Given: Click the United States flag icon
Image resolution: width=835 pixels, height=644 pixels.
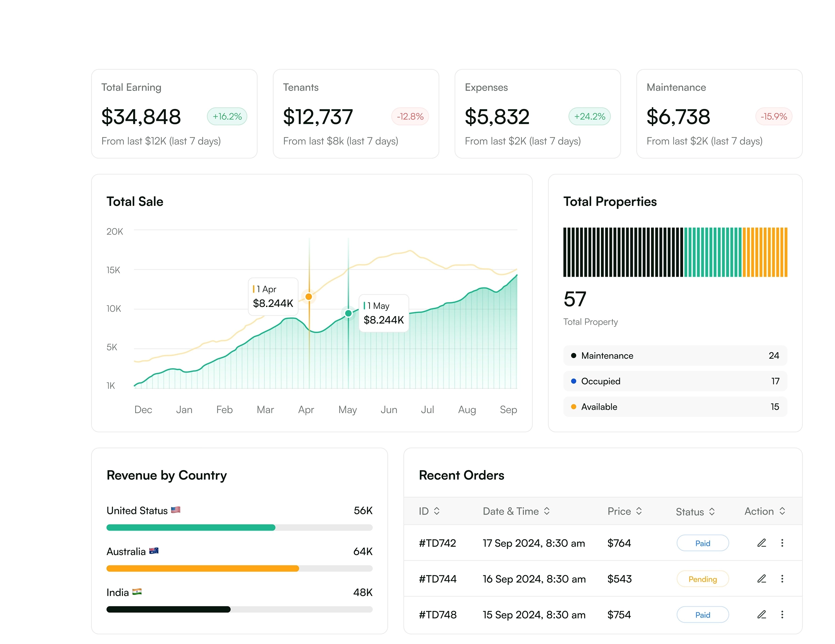Looking at the screenshot, I should point(175,510).
